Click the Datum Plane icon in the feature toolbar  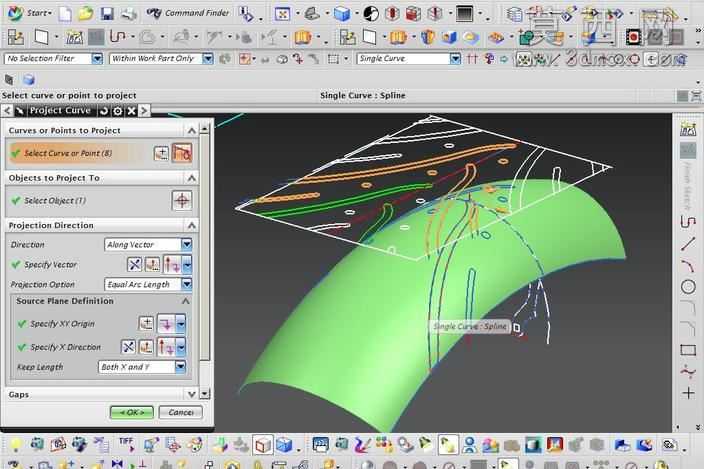pyautogui.click(x=41, y=37)
